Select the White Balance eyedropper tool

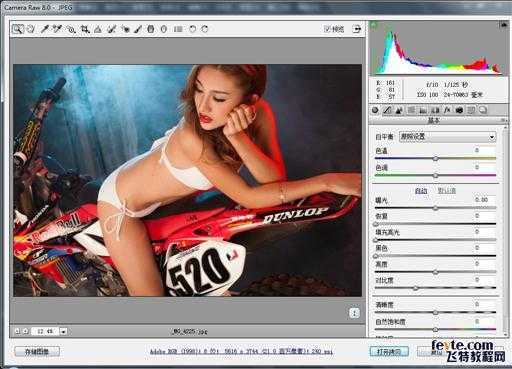click(44, 29)
